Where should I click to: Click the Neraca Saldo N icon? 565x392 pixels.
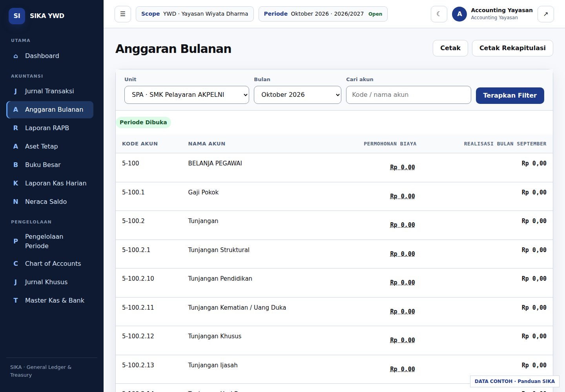(x=16, y=202)
